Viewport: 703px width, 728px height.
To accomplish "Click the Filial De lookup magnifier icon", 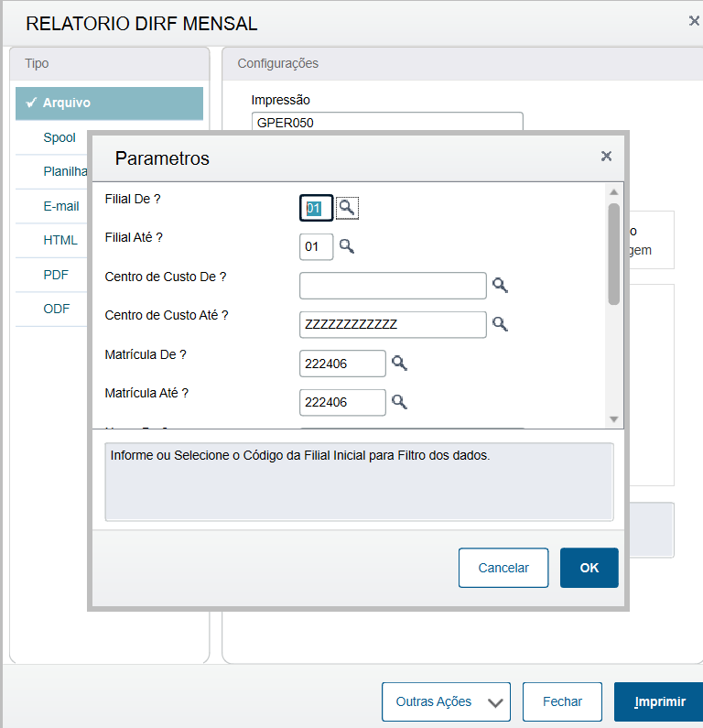I will click(x=347, y=208).
